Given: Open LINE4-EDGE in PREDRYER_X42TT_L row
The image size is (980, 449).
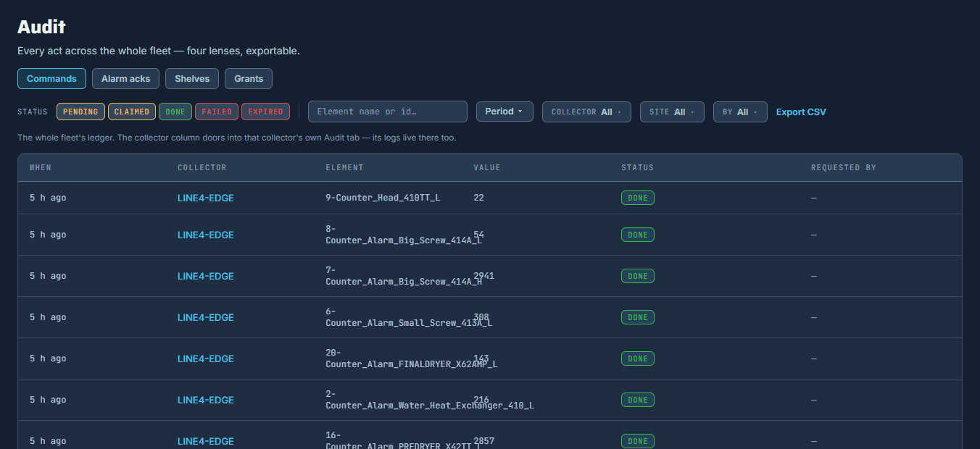Looking at the screenshot, I should (206, 441).
